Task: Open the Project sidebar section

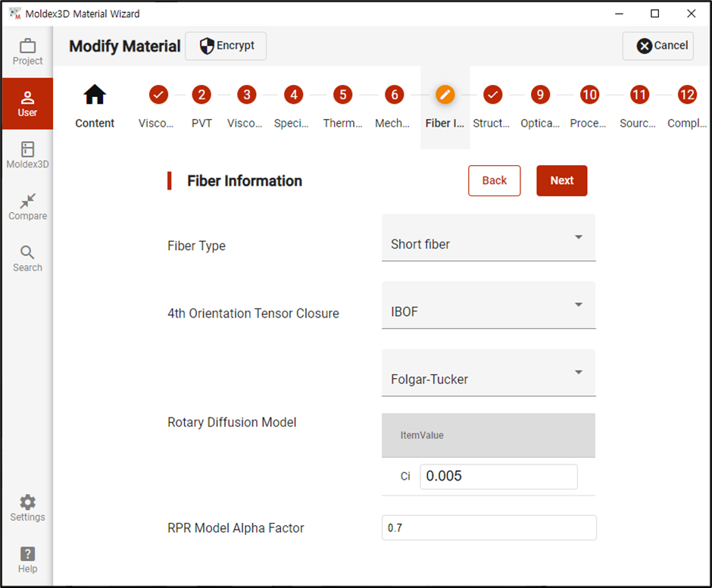Action: point(27,52)
